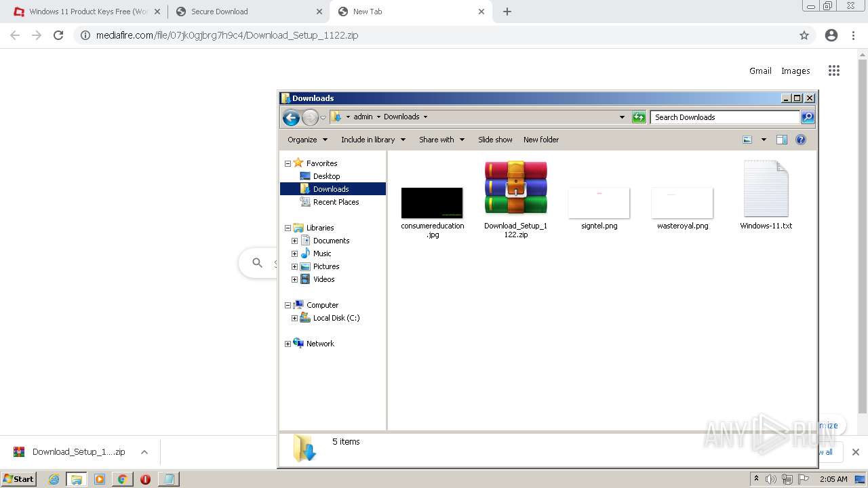Click the search magnifier icon in Explorer
The width and height of the screenshot is (868, 488).
pyautogui.click(x=808, y=117)
